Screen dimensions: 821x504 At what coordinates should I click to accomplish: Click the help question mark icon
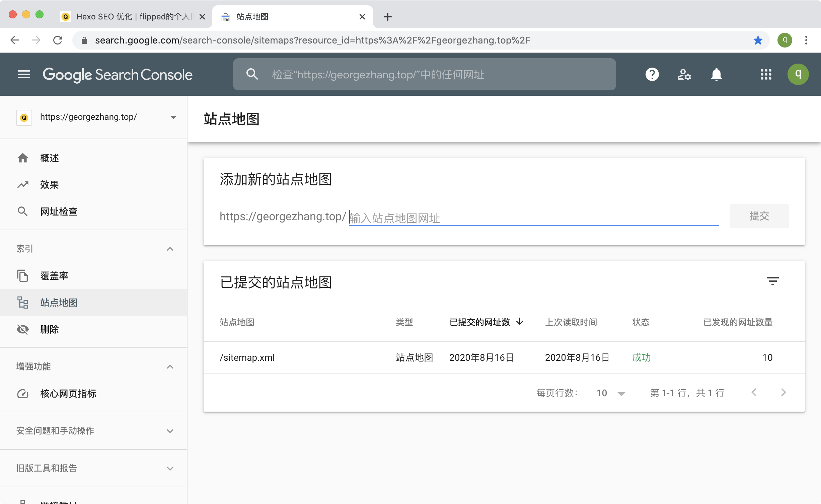pyautogui.click(x=652, y=74)
